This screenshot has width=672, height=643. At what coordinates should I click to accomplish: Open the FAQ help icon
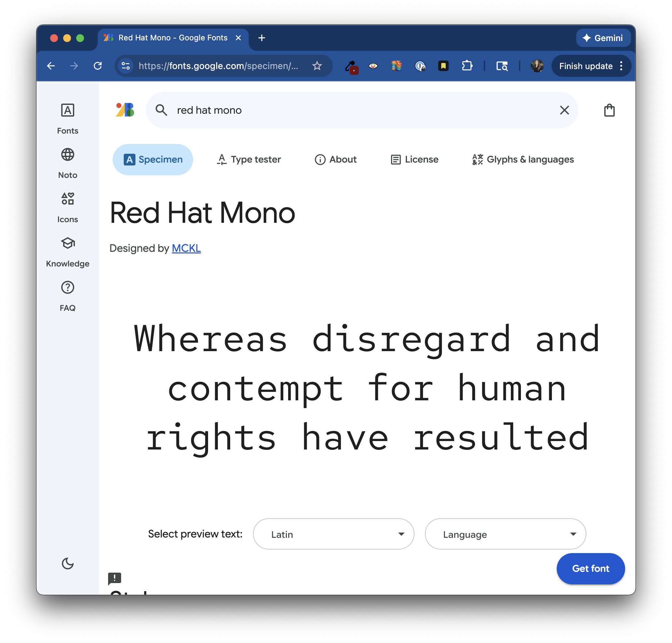click(67, 288)
